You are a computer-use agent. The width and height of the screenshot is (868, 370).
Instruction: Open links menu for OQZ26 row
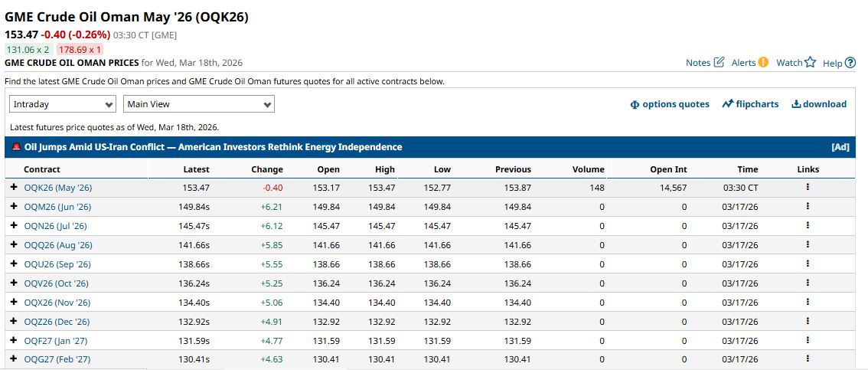tap(808, 321)
